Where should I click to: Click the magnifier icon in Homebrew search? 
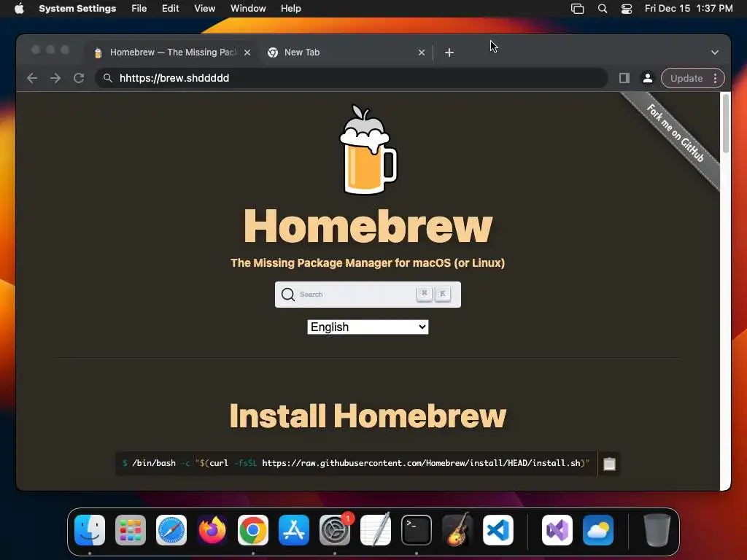[287, 295]
